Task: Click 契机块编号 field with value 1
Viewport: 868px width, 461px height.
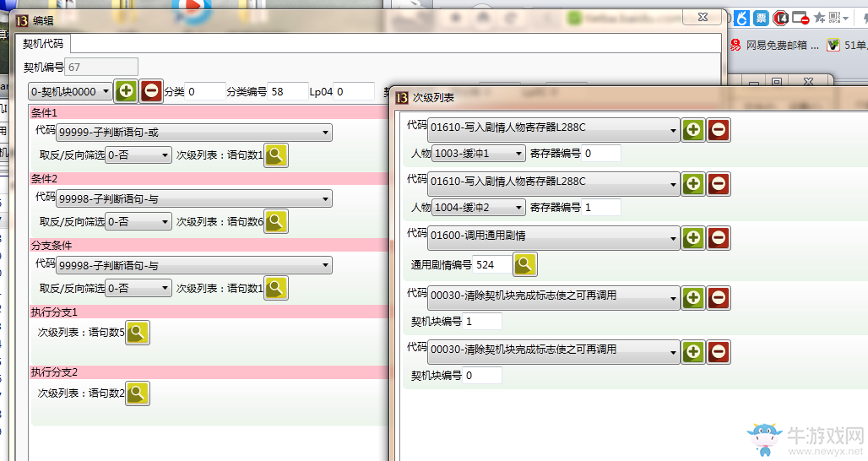Action: click(482, 321)
